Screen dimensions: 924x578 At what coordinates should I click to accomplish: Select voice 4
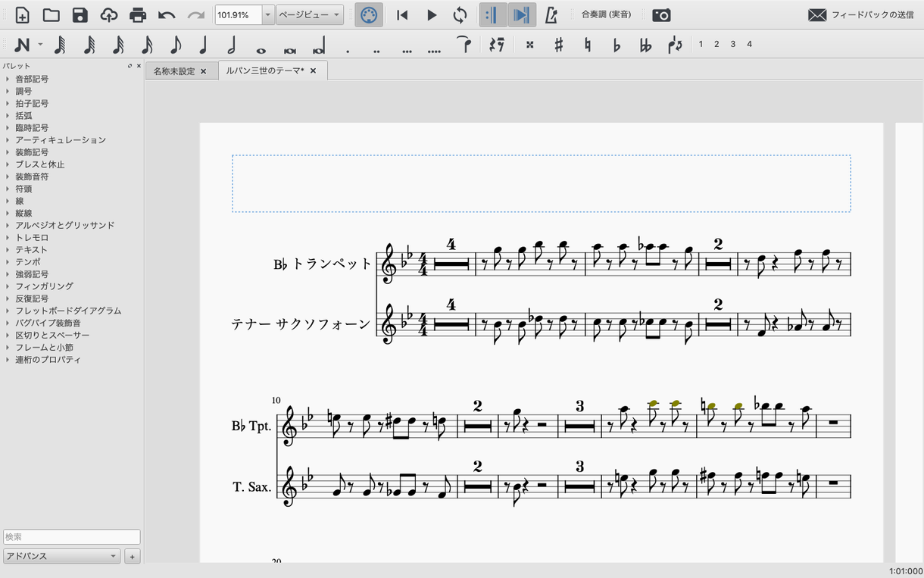tap(749, 45)
